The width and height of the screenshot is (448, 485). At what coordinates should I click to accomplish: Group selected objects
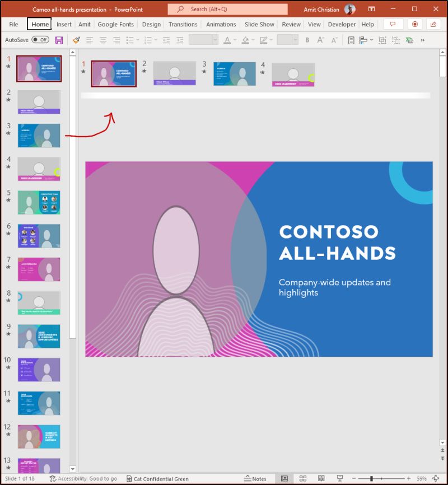[382, 40]
